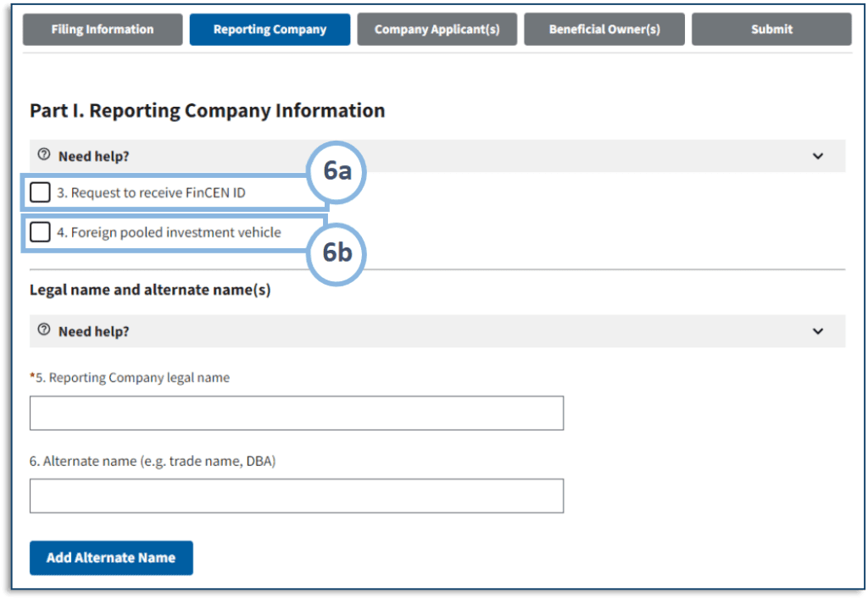Viewport: 868px width, 599px height.
Task: Check the Request to receive FinCEN ID box
Action: (40, 192)
